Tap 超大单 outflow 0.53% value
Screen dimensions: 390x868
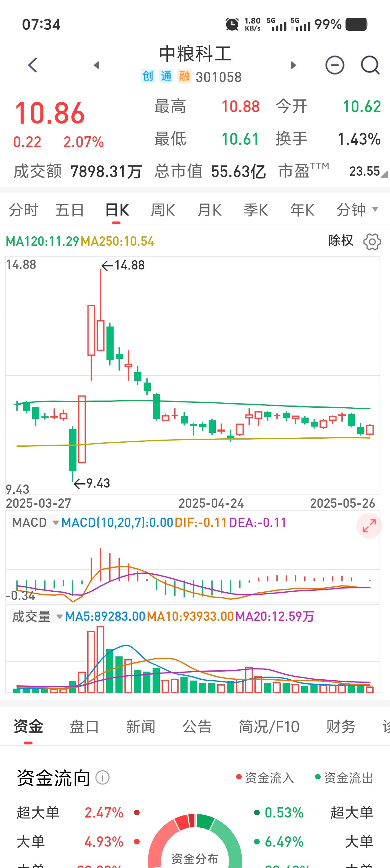tap(284, 813)
